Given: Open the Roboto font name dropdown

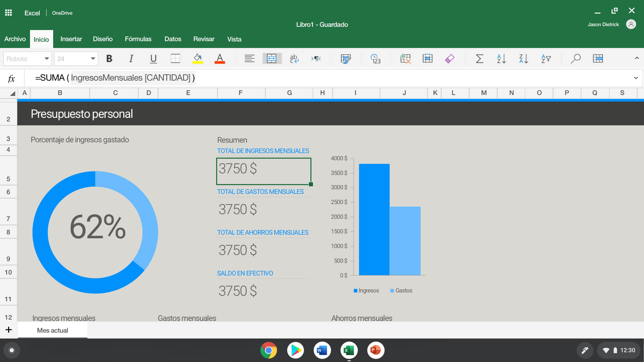Looking at the screenshot, I should (x=27, y=59).
